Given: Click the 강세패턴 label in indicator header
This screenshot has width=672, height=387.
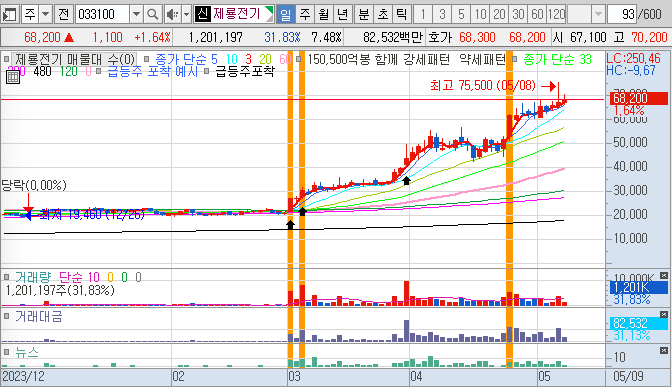Looking at the screenshot, I should [x=426, y=59].
